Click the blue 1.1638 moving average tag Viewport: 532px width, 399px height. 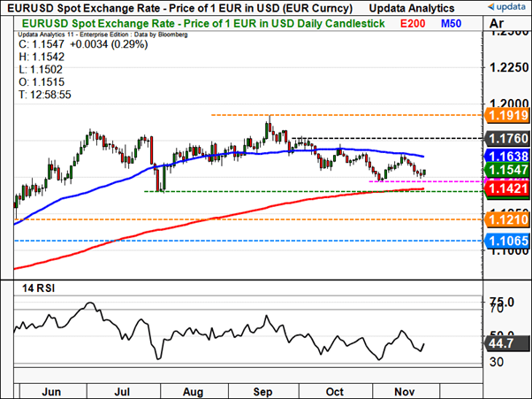pos(501,155)
